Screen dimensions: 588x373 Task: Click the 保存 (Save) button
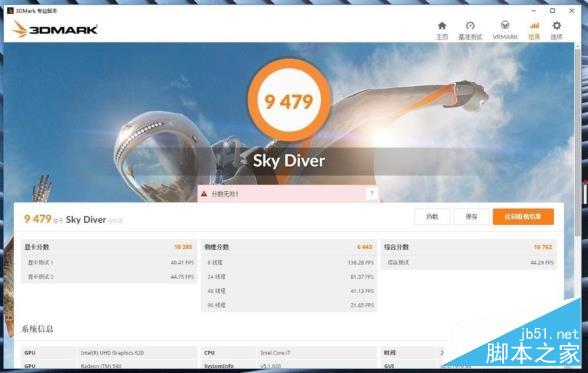[x=471, y=217]
